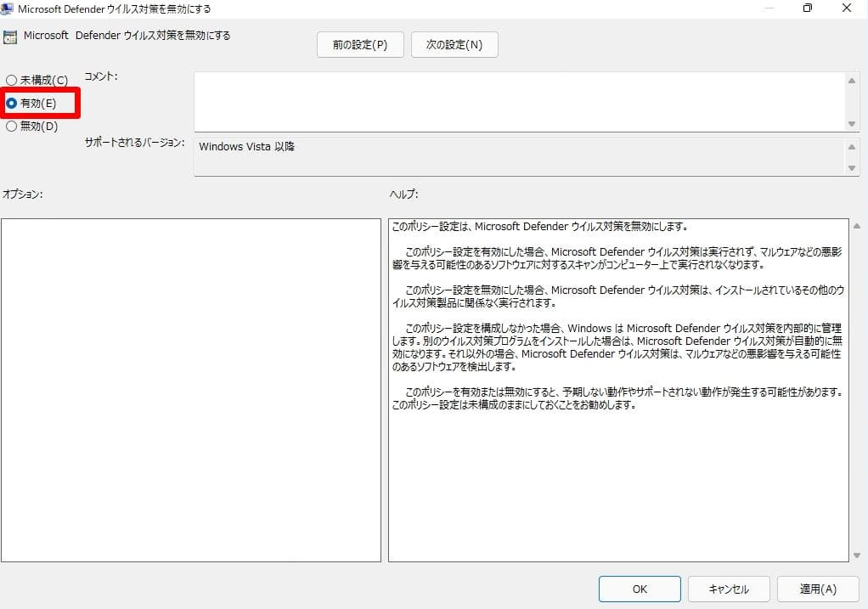Viewport: 868px width, 609px height.
Task: Click the コメント: label
Action: click(x=101, y=76)
